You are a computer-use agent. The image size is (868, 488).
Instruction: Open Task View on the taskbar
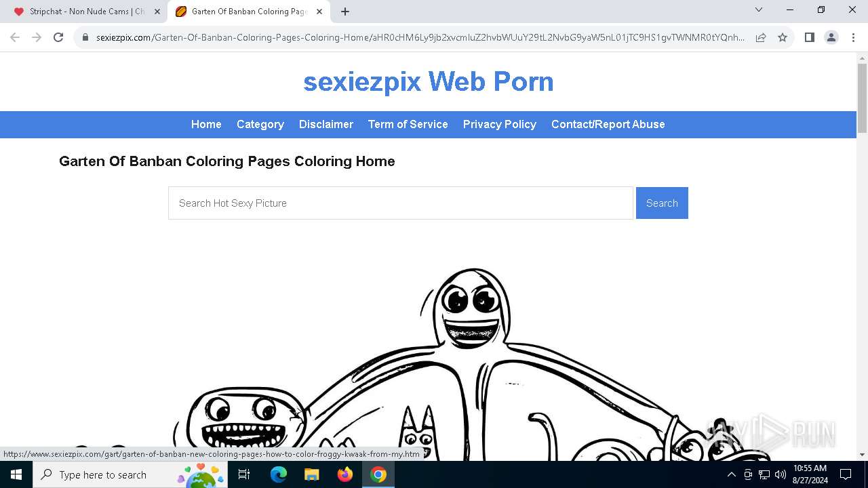[x=244, y=474]
